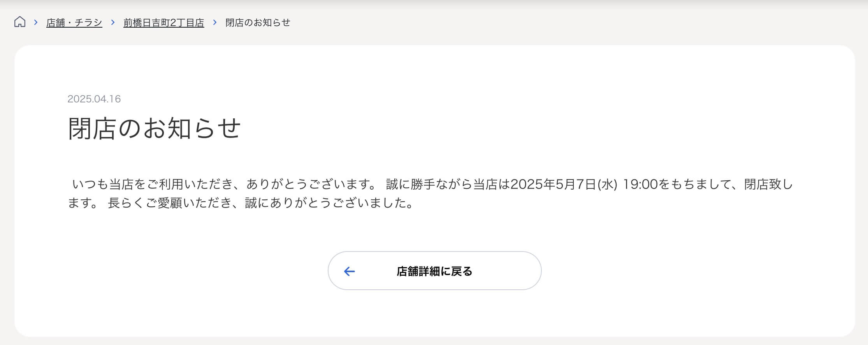Click the chevron after 前橋日吉町2丁目店 breadcrumb
This screenshot has width=868, height=345.
[215, 22]
